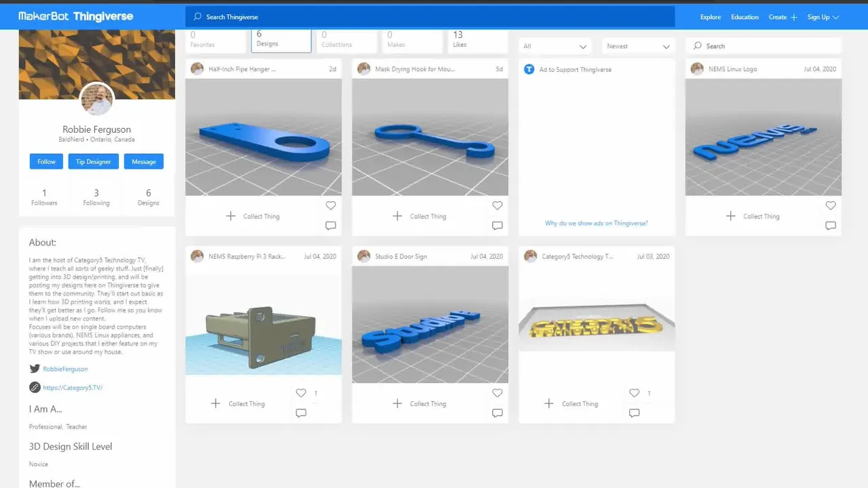Open the Category5 Technology TV thumbnail
868x488 pixels.
coord(597,324)
